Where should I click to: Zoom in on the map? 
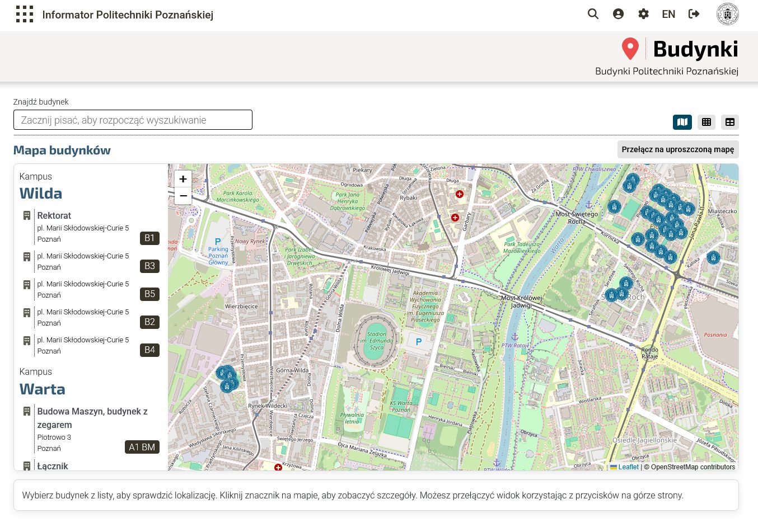tap(183, 179)
